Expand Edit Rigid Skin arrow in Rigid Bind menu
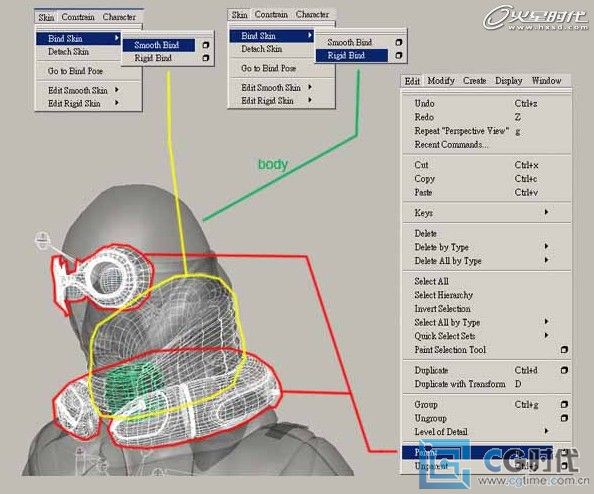Viewport: 594px width, 494px height. pyautogui.click(x=310, y=100)
